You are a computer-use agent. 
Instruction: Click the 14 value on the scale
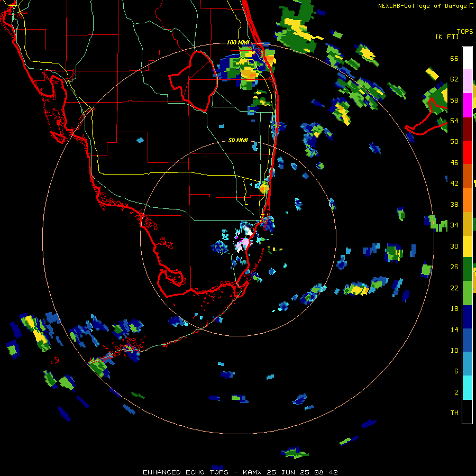click(454, 329)
